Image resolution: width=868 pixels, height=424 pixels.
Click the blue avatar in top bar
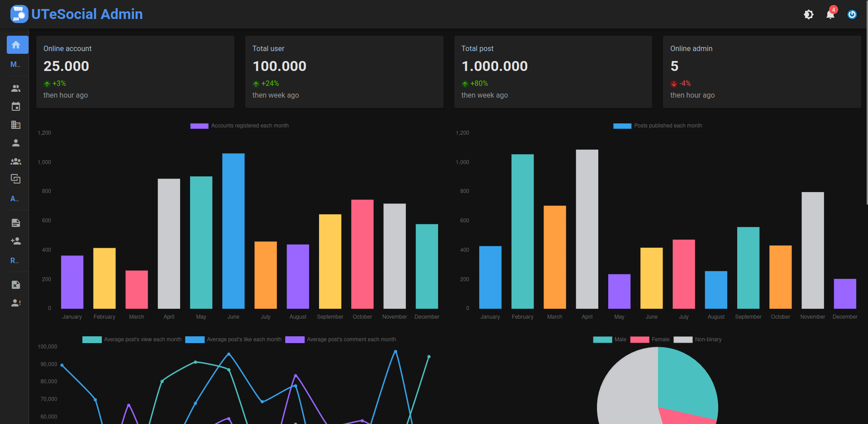pyautogui.click(x=852, y=14)
